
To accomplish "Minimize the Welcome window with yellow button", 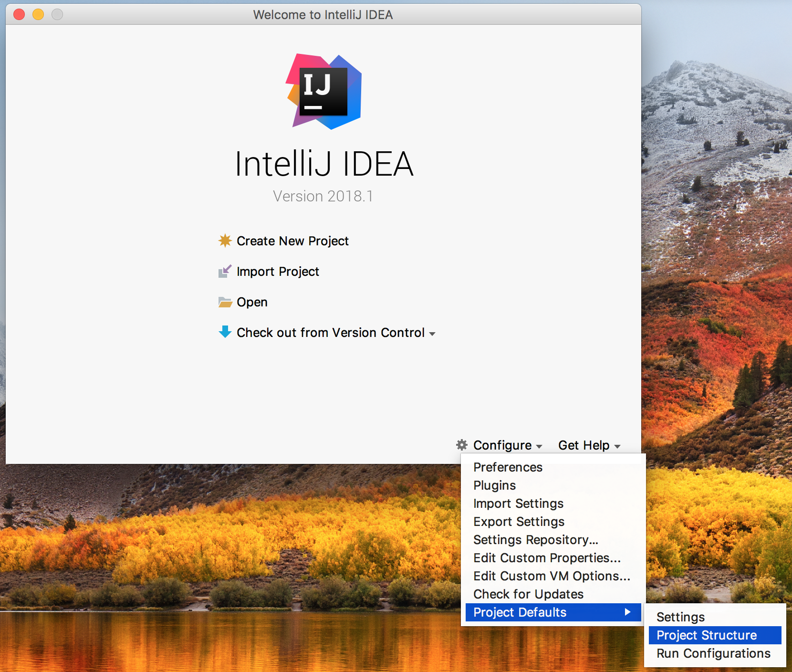I will tap(38, 14).
